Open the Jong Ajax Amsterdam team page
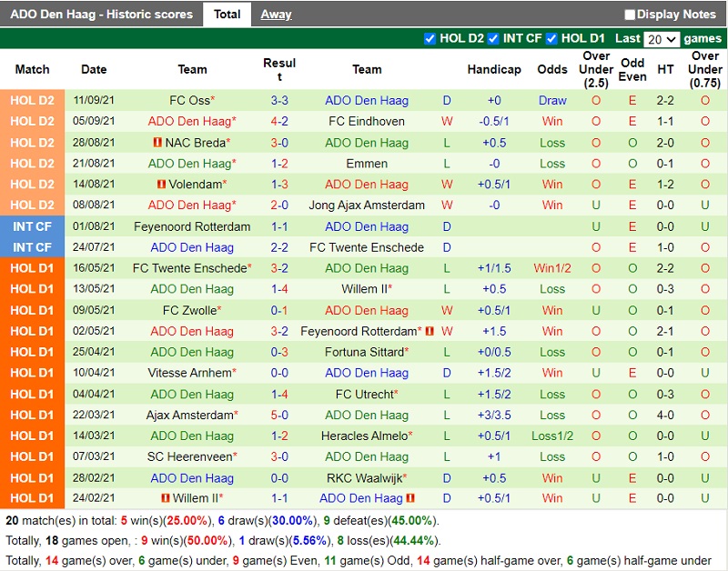 (367, 205)
